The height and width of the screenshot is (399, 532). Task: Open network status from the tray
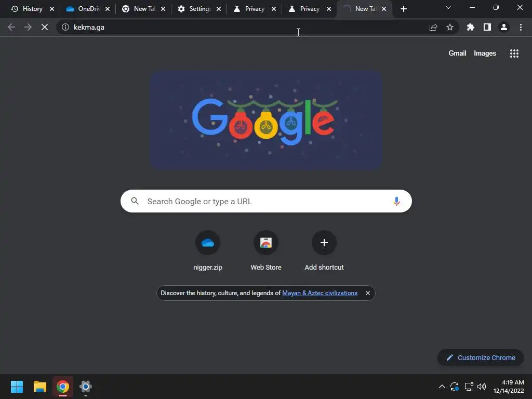point(469,387)
